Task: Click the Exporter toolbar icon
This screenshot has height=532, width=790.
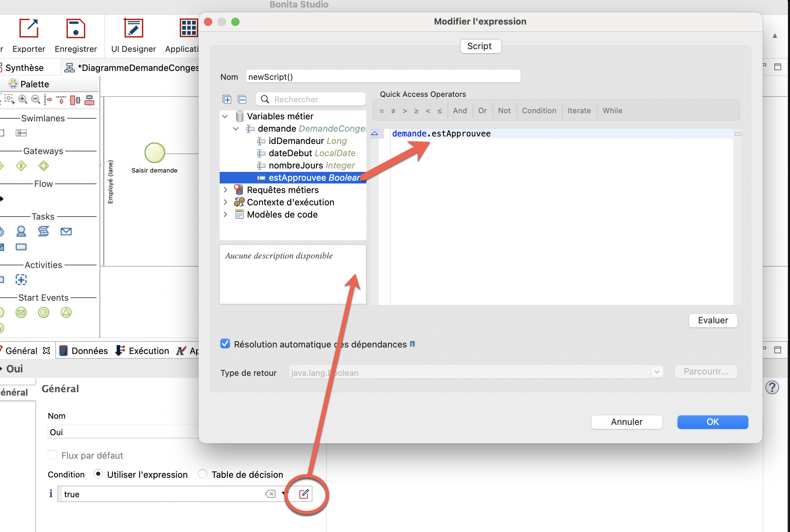Action: pyautogui.click(x=29, y=28)
